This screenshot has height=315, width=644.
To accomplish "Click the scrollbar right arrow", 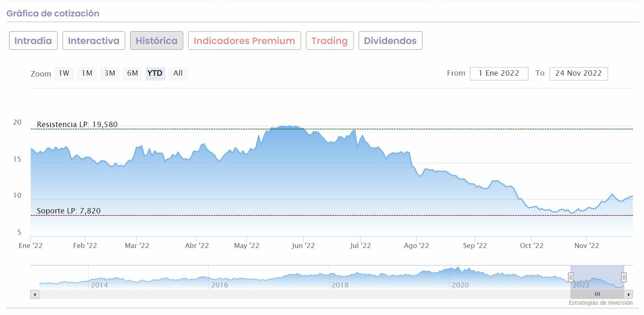I will [628, 294].
